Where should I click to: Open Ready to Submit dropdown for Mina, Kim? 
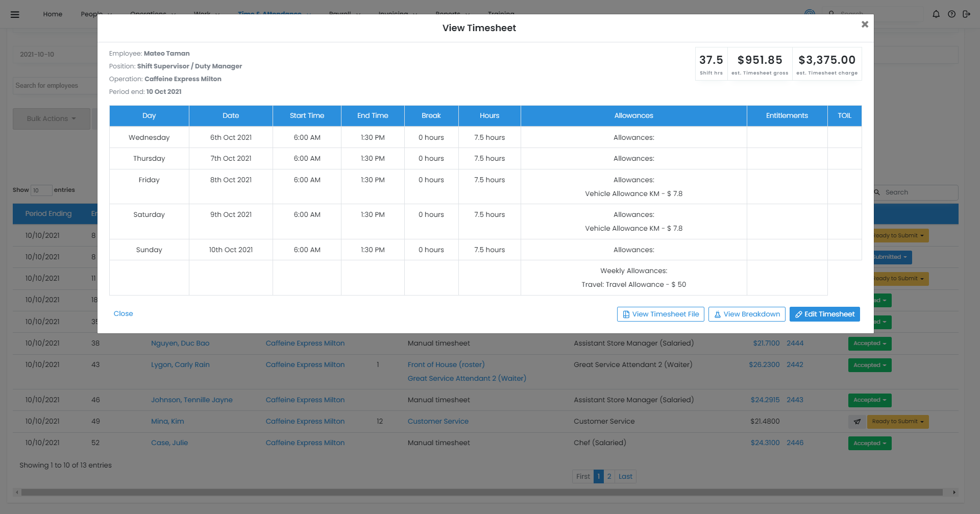[897, 422]
